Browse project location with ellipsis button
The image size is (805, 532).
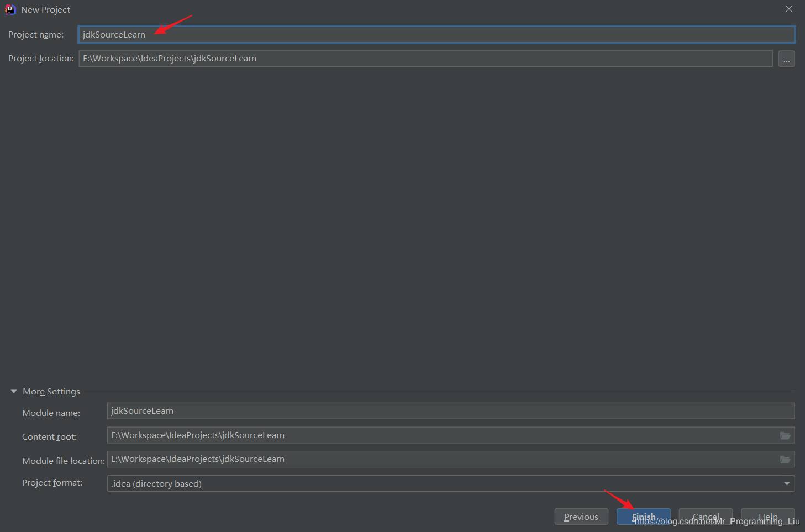coord(786,59)
